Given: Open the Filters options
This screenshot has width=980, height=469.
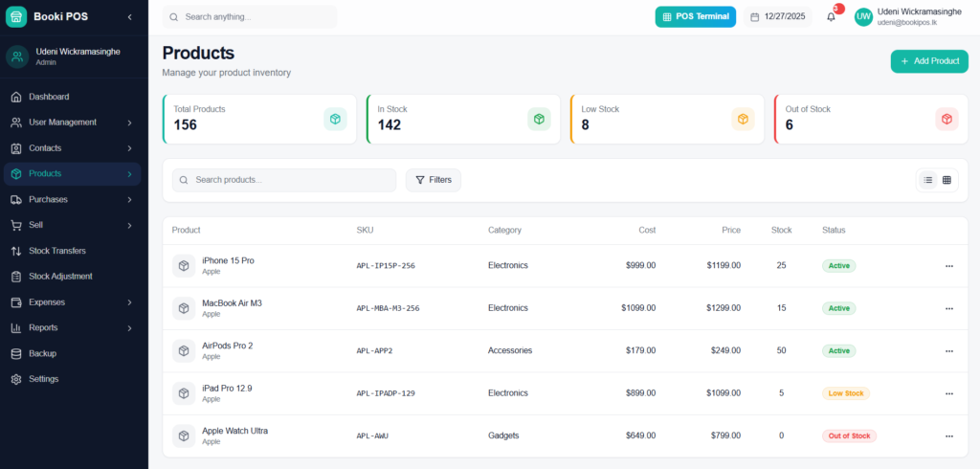Looking at the screenshot, I should click(433, 180).
